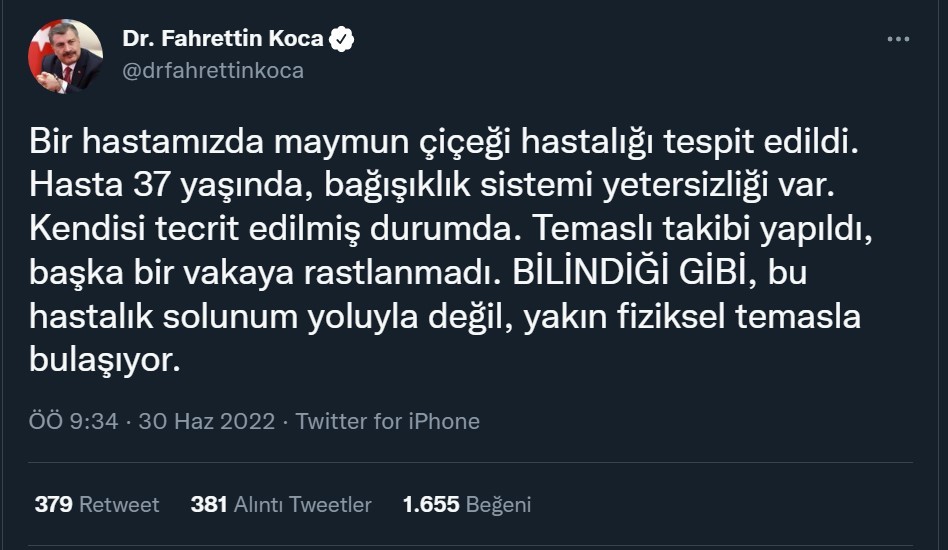
Task: Click the Twitter for iPhone source link
Action: point(388,421)
